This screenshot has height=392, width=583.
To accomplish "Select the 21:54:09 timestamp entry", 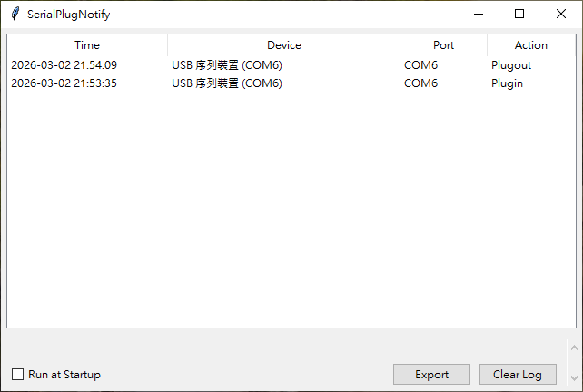I will pos(64,65).
